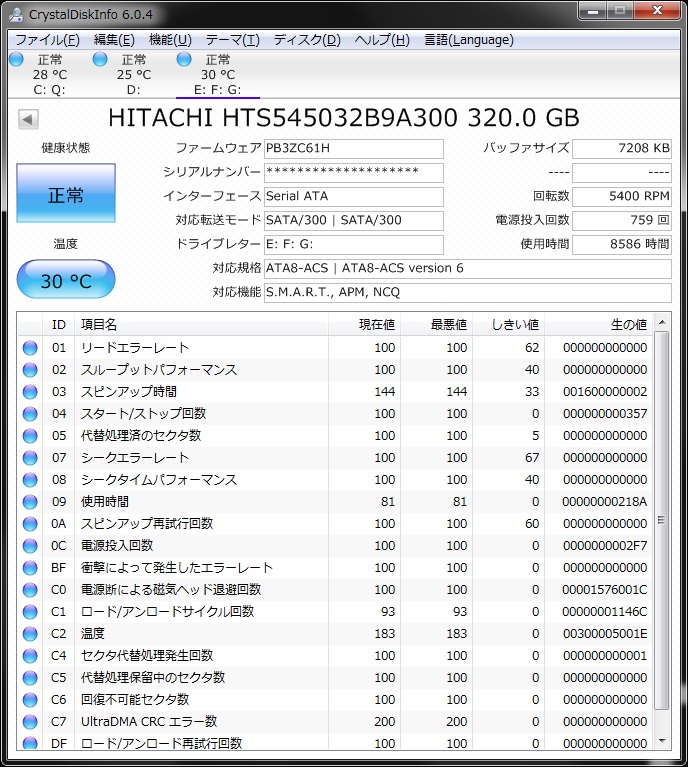Open the テーマ(T) menu
This screenshot has width=688, height=767.
coord(232,40)
